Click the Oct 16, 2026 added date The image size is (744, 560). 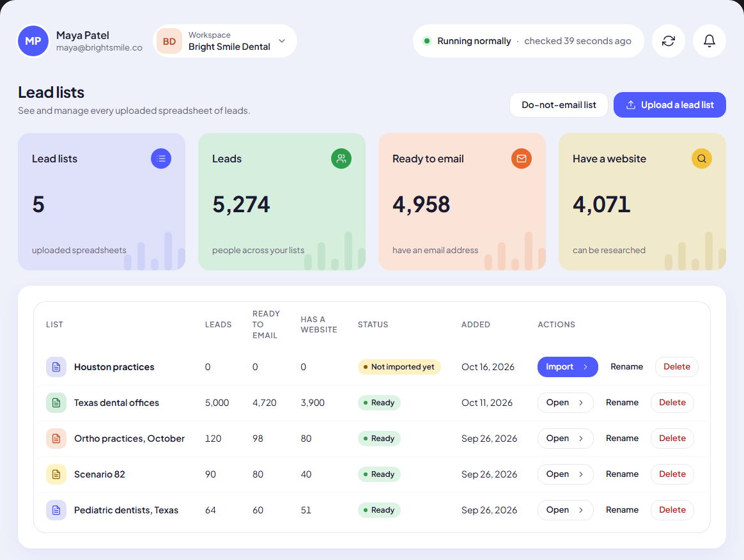pyautogui.click(x=488, y=367)
